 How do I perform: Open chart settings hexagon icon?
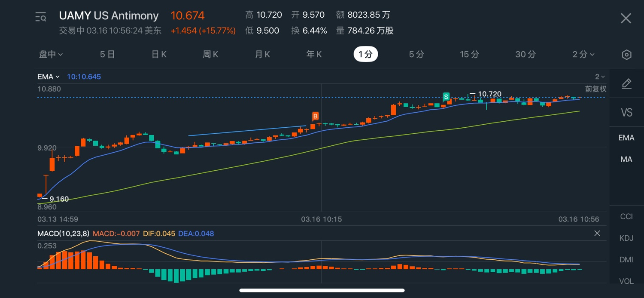coord(626,55)
